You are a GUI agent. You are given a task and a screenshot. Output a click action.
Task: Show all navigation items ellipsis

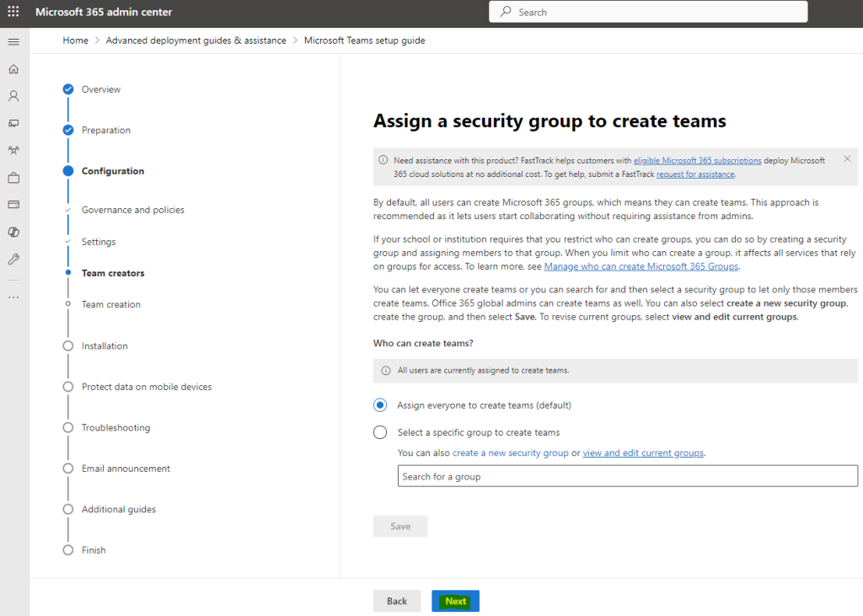point(13,297)
